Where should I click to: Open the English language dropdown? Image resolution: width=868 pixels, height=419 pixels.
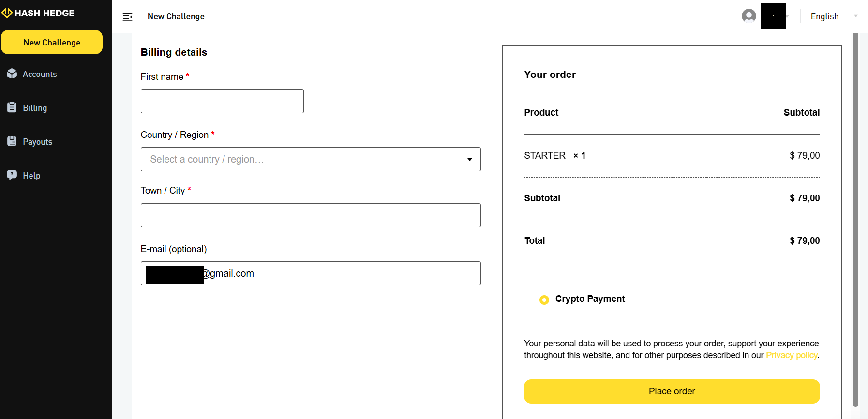tap(834, 16)
